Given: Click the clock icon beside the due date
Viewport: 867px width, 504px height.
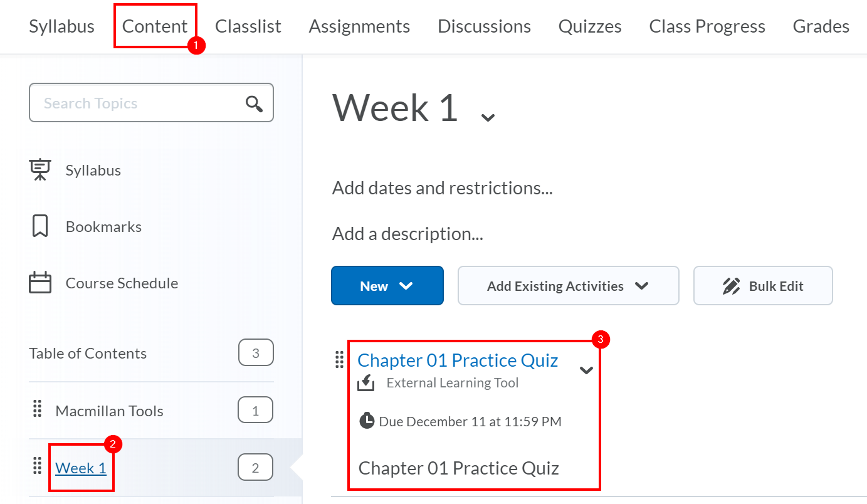Looking at the screenshot, I should tap(367, 421).
